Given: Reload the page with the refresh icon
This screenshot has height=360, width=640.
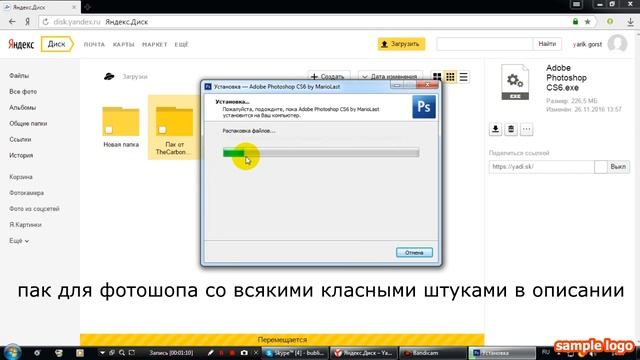Looking at the screenshot, I should [x=46, y=22].
